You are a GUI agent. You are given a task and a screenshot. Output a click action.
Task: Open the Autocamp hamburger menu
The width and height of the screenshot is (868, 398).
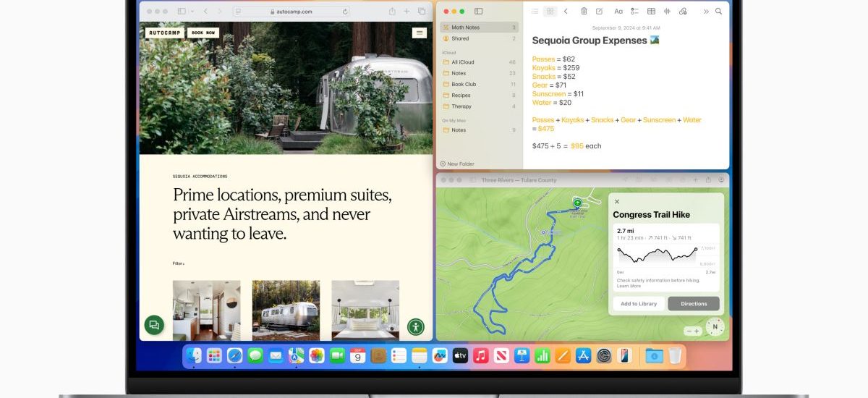coord(419,33)
